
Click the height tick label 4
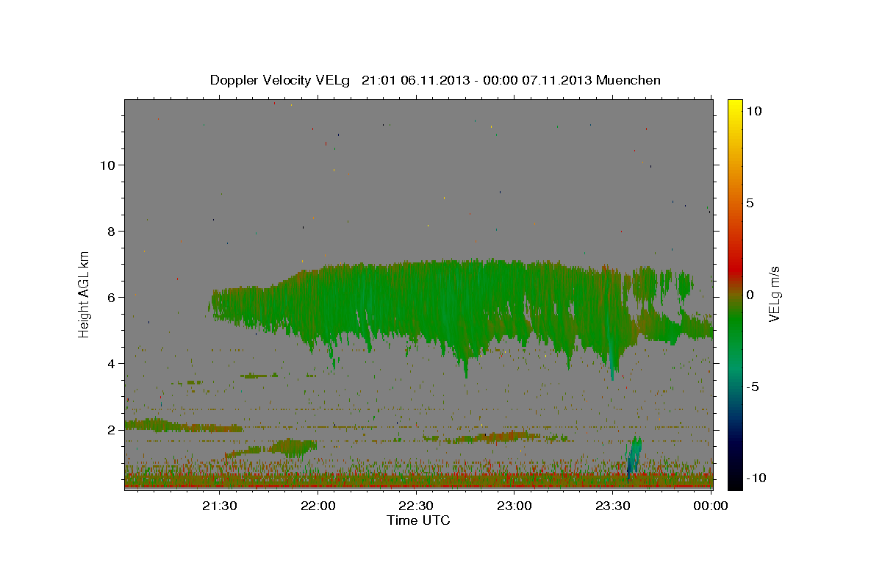[x=112, y=363]
